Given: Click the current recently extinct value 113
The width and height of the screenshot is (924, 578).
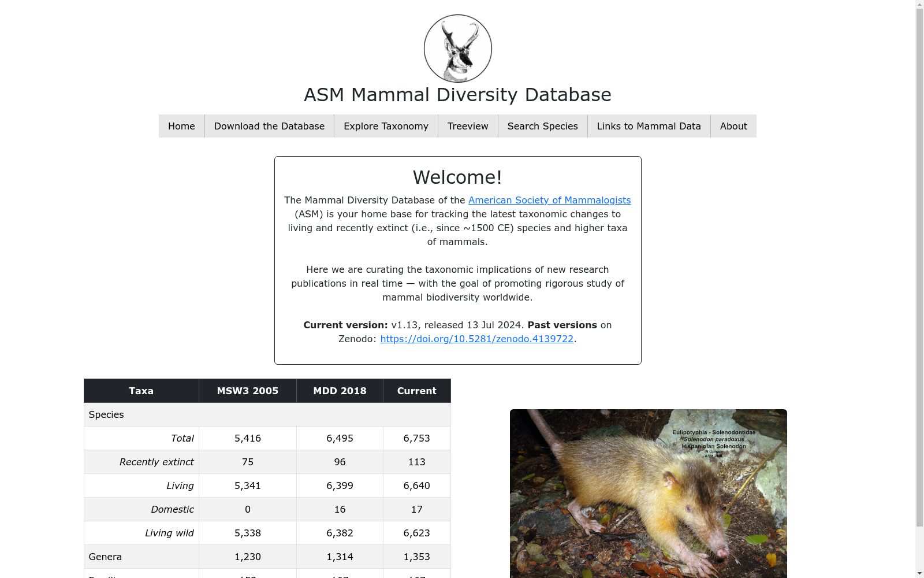Looking at the screenshot, I should click(x=417, y=462).
